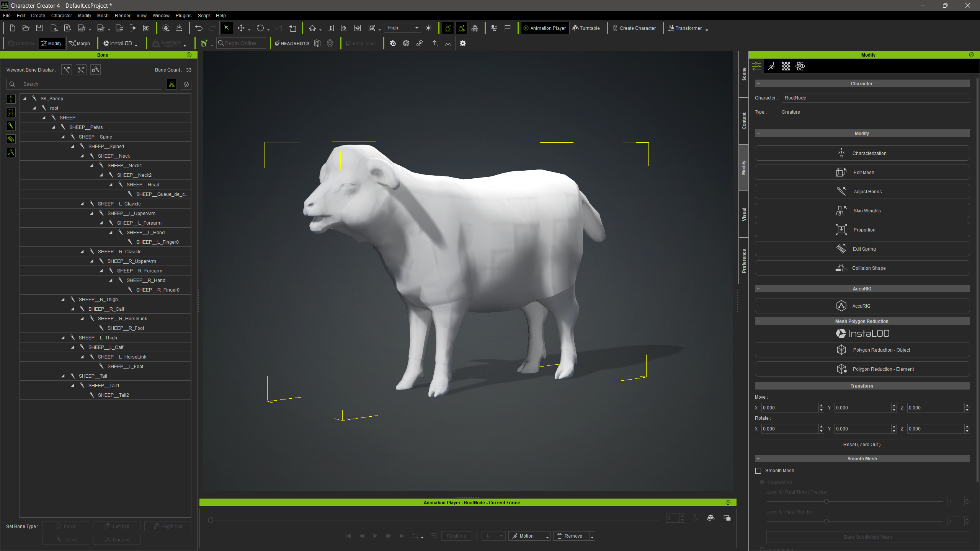The height and width of the screenshot is (551, 980).
Task: Open the Motion button dropdown arrow
Action: click(548, 536)
